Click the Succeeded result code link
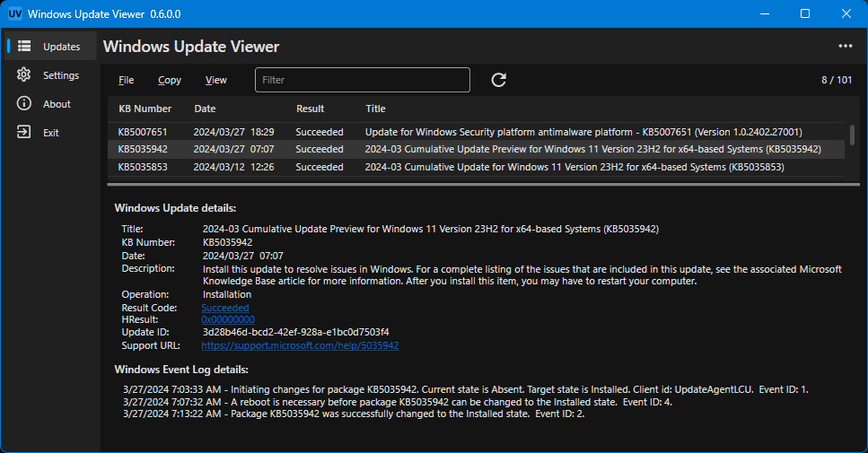Viewport: 868px width, 453px height. point(224,308)
